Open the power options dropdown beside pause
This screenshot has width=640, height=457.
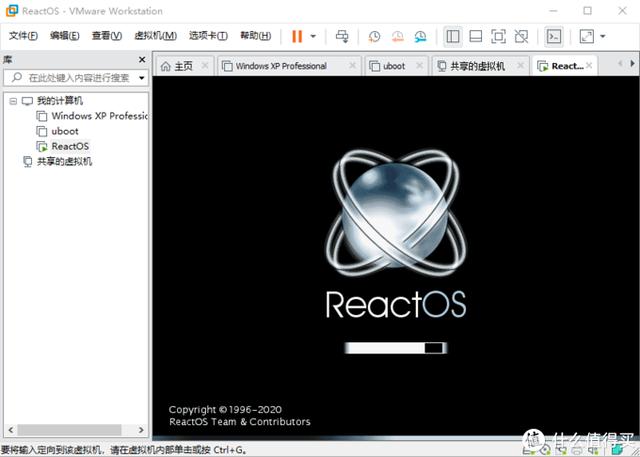pyautogui.click(x=313, y=36)
